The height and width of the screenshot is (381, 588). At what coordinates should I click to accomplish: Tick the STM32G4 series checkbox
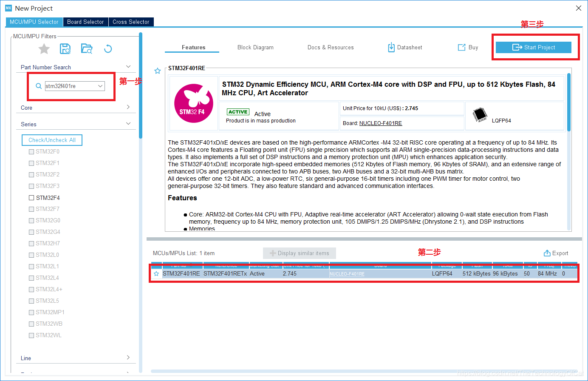31,232
